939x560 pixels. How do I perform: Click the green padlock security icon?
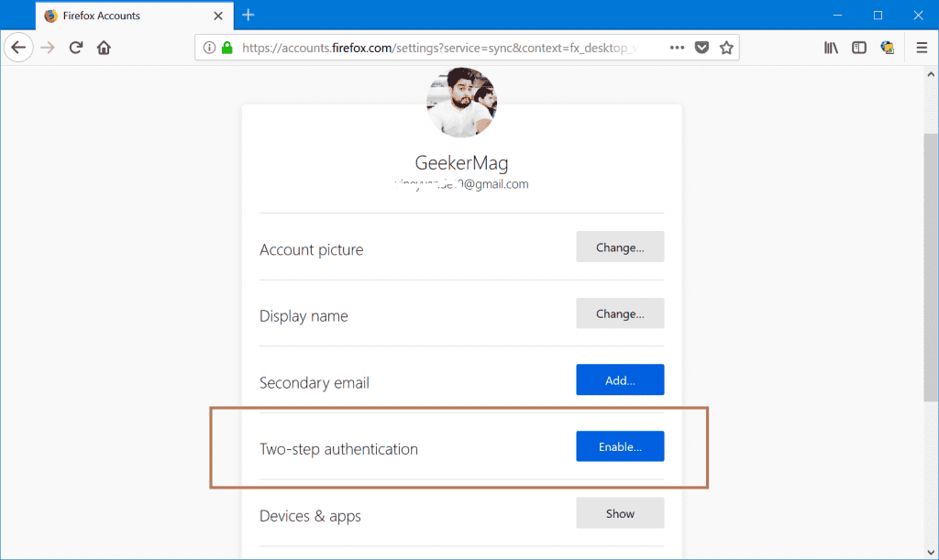point(227,48)
